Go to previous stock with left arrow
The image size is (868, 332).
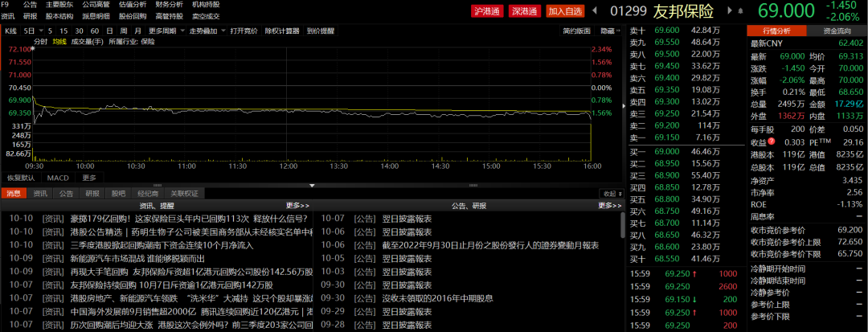click(x=595, y=10)
